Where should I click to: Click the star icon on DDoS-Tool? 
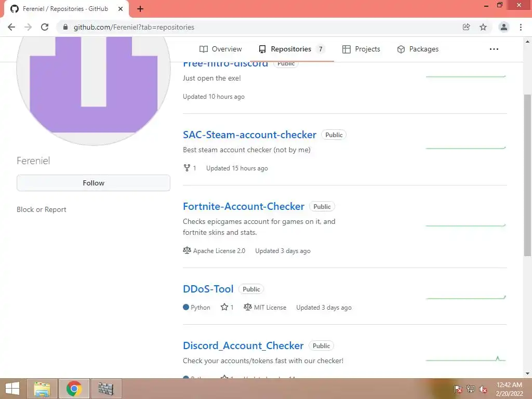click(224, 308)
